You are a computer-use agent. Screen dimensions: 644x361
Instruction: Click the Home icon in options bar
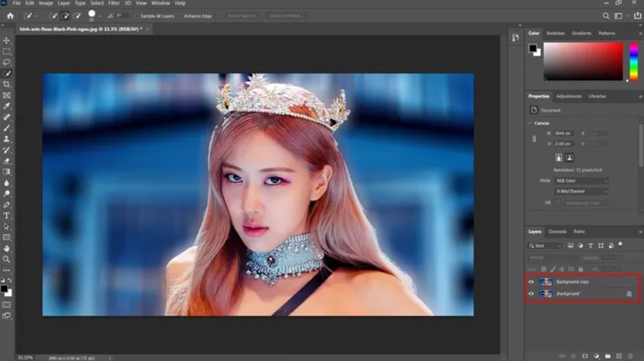[10, 16]
